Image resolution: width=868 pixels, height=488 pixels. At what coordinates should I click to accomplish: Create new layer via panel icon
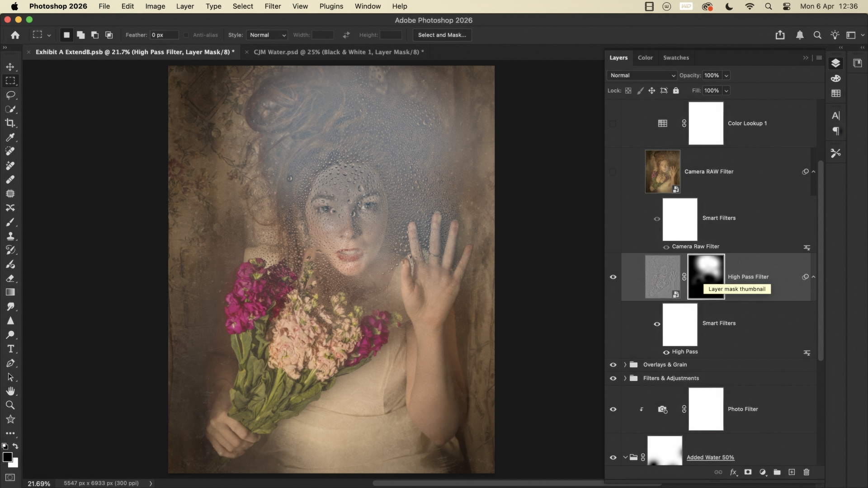(x=792, y=472)
